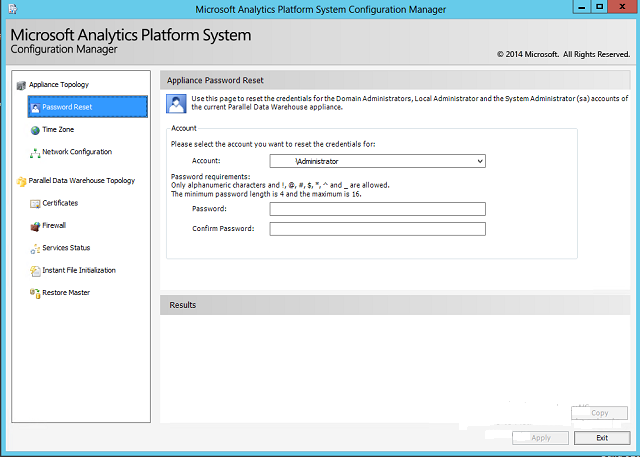Click the Copy button in Results
Screen dimensions: 640x457
click(599, 413)
